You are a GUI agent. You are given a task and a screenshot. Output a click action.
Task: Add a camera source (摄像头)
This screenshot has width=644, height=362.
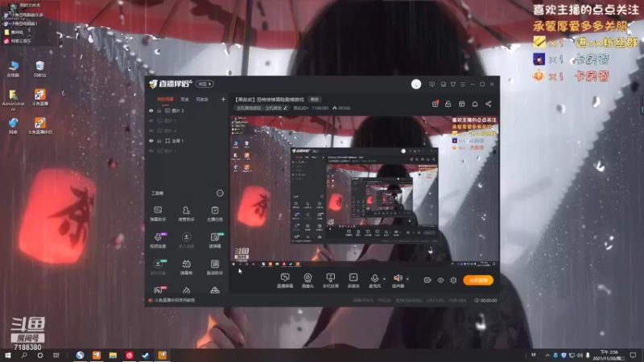[x=308, y=280]
